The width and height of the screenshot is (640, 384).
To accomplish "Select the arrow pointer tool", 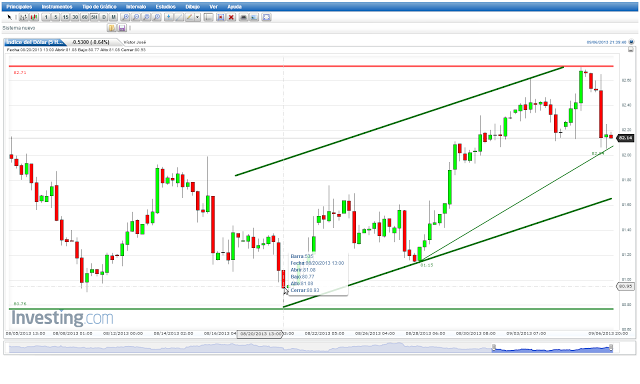I will click(x=9, y=17).
